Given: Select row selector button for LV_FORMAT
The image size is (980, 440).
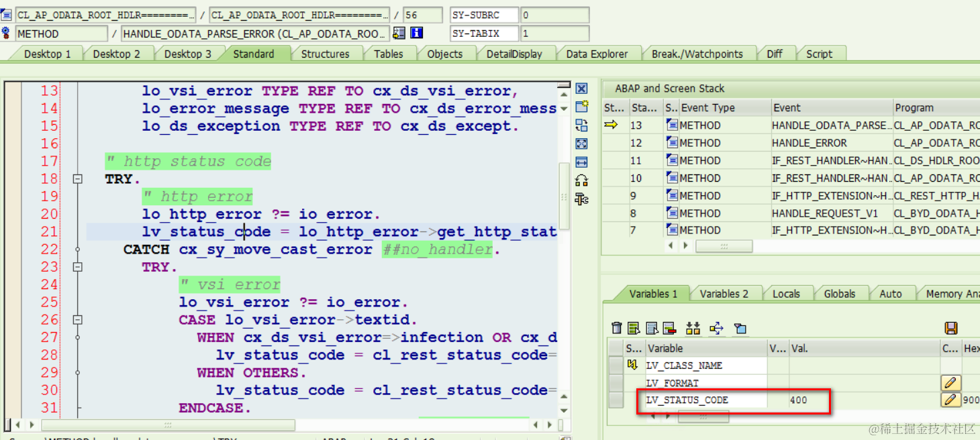Looking at the screenshot, I should click(616, 383).
